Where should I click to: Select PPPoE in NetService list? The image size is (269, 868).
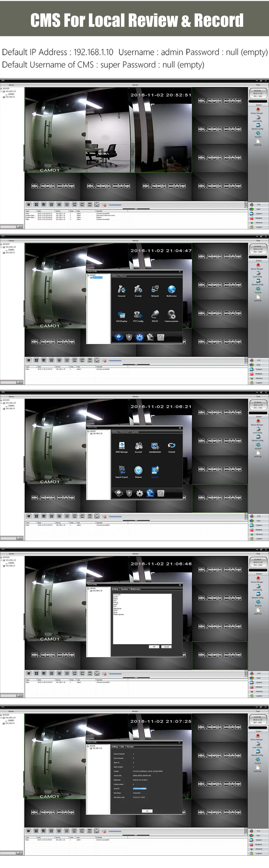pyautogui.click(x=116, y=603)
